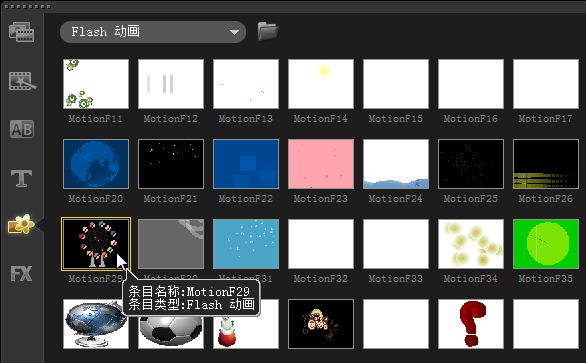Click the MotionF17 label text
586x363 pixels.
[546, 119]
